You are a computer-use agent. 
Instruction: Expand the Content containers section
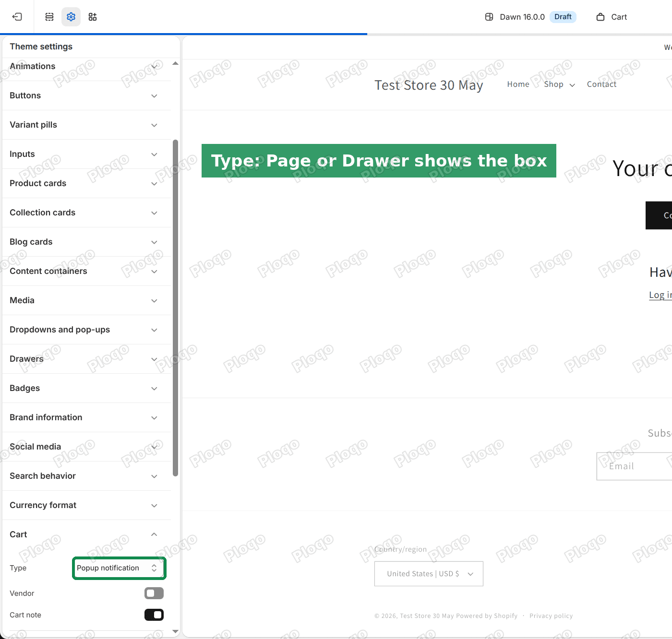coord(86,271)
